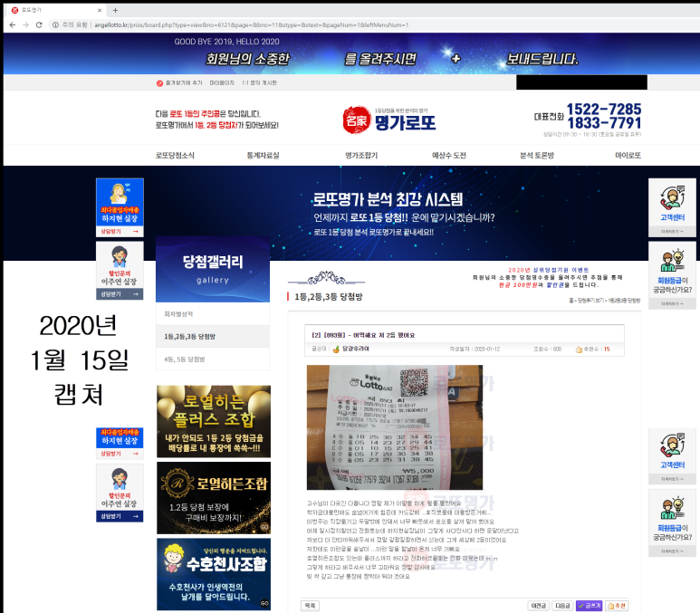Open 로열히든 플러스 조합 banner

[214, 421]
